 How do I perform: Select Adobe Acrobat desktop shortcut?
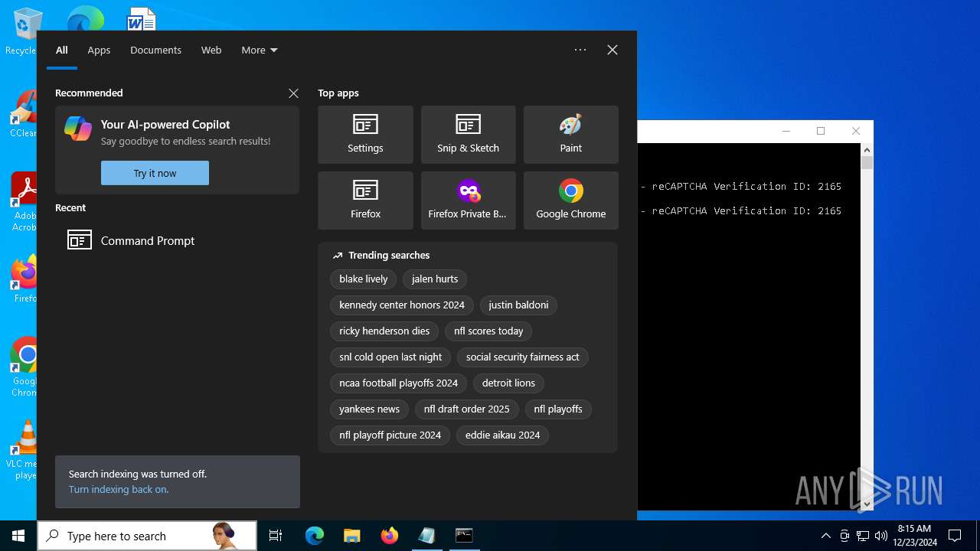click(23, 201)
